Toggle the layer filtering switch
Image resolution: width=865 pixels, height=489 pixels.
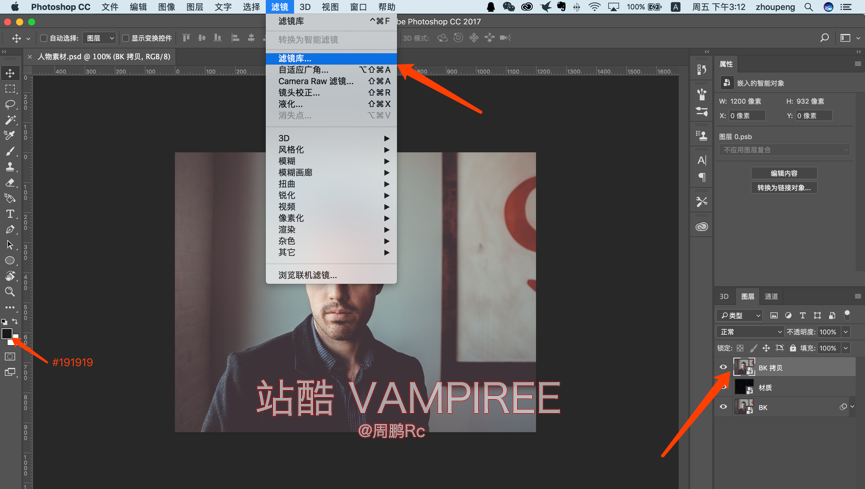[x=847, y=315]
